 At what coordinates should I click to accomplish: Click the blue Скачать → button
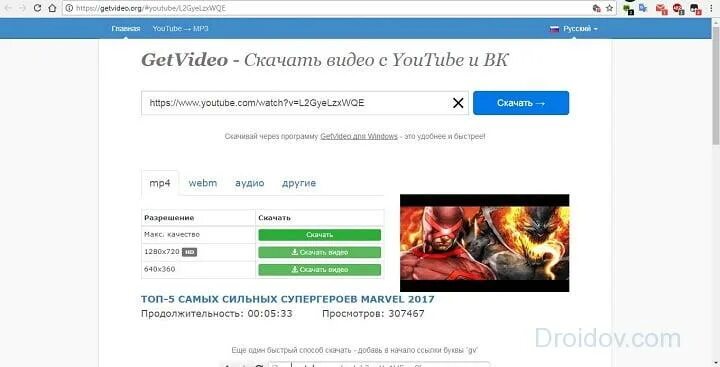point(521,103)
